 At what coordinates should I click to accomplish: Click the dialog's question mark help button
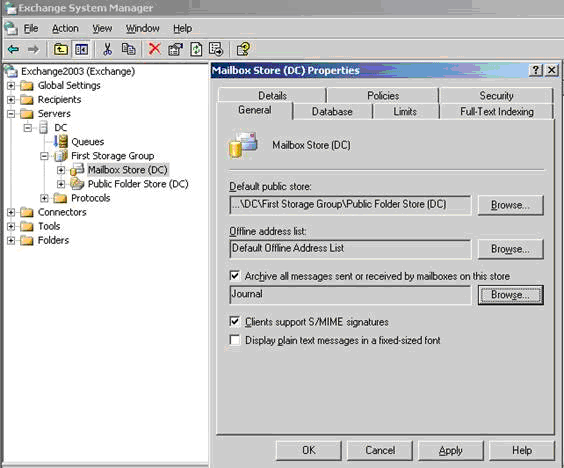point(536,70)
